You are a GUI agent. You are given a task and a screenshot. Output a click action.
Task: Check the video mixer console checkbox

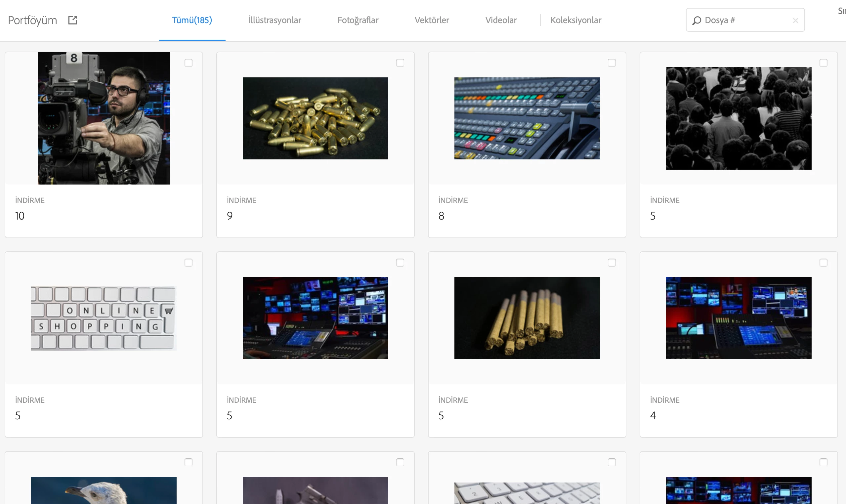612,63
